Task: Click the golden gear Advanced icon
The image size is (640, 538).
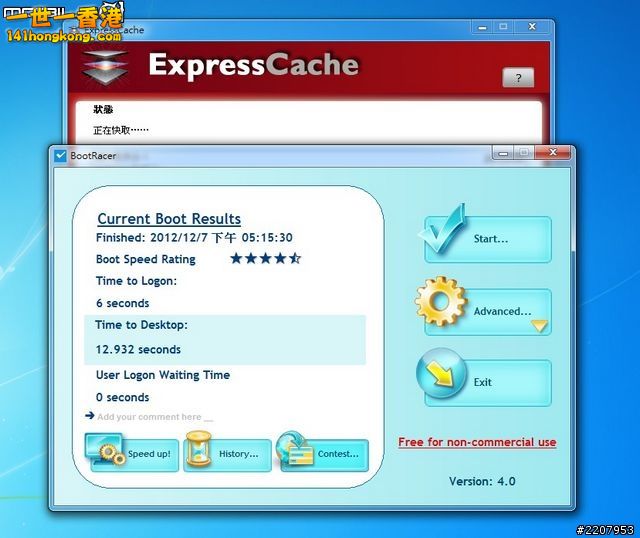Action: (x=441, y=303)
